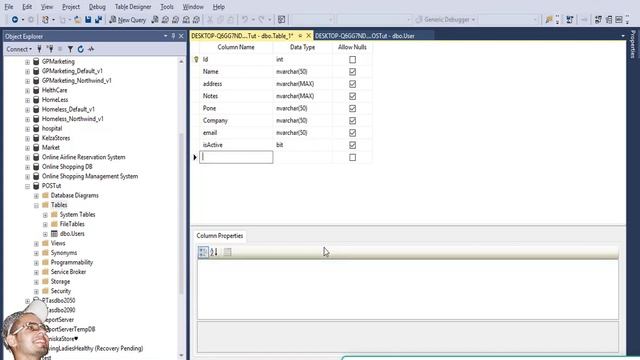This screenshot has width=640, height=360.
Task: Select the Security folder in POSTut
Action: pyautogui.click(x=61, y=291)
